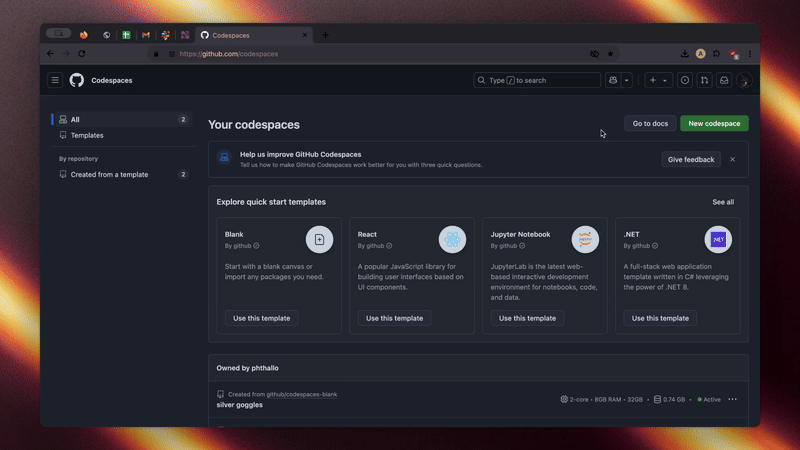The image size is (800, 450).
Task: Open Pull requests icon in header
Action: tap(705, 80)
